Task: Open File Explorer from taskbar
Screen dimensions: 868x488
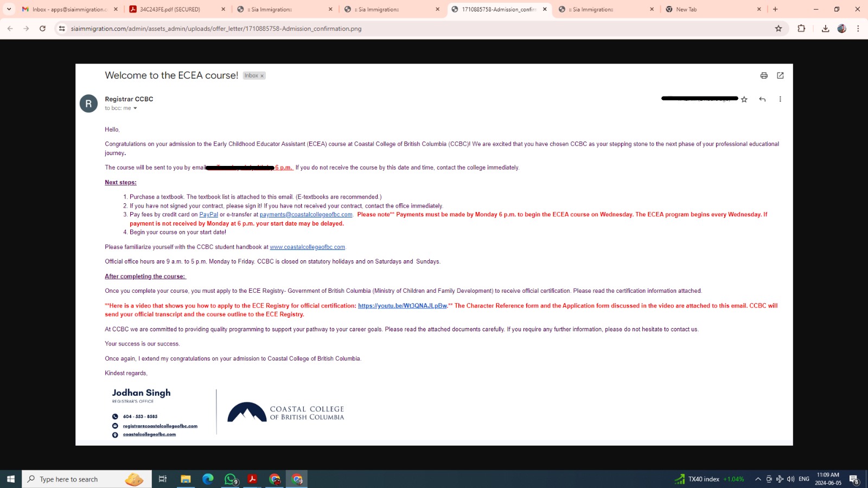Action: (x=186, y=479)
